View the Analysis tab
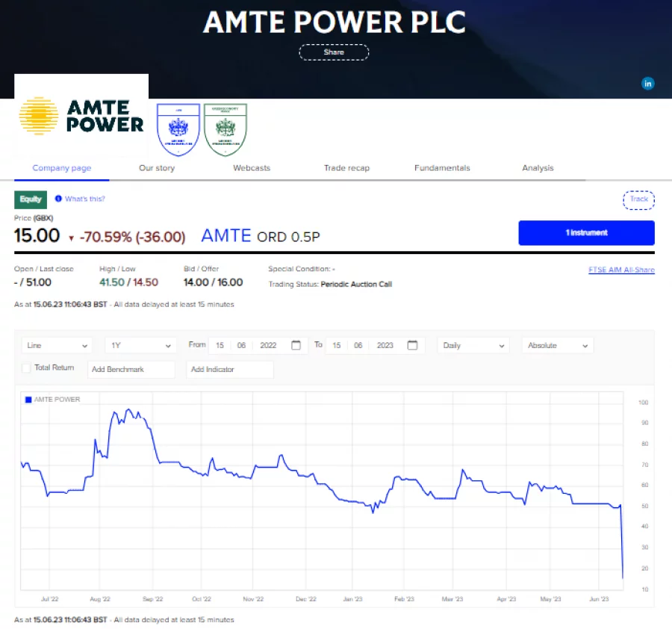The width and height of the screenshot is (672, 629). point(538,167)
